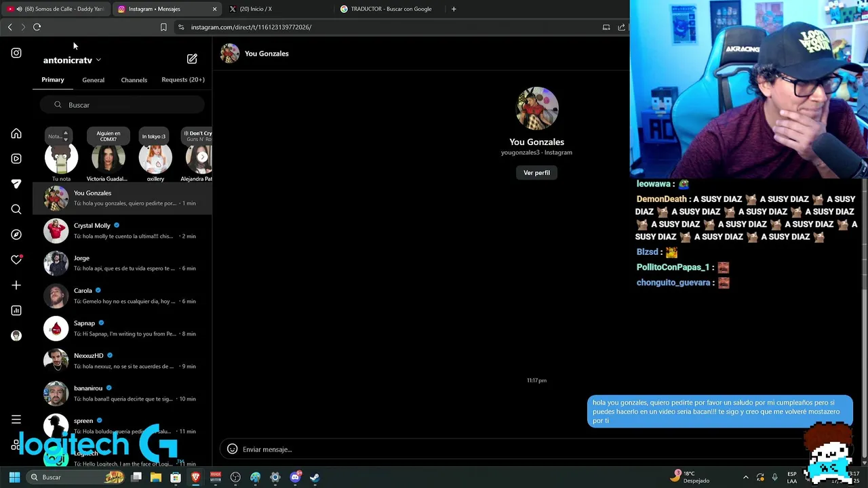Click the Buscar conversation search field
The image size is (868, 488).
pos(122,105)
